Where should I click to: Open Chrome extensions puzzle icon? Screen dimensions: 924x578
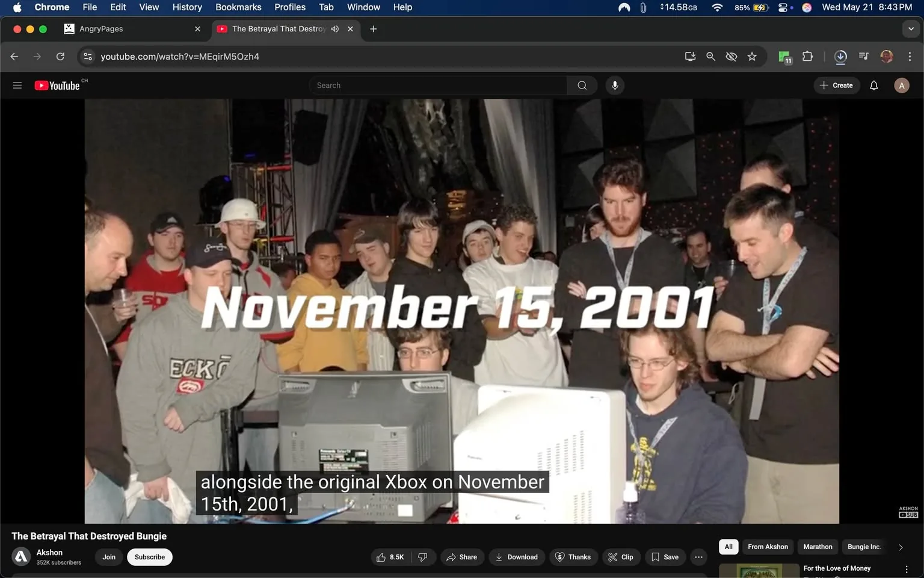coord(808,56)
